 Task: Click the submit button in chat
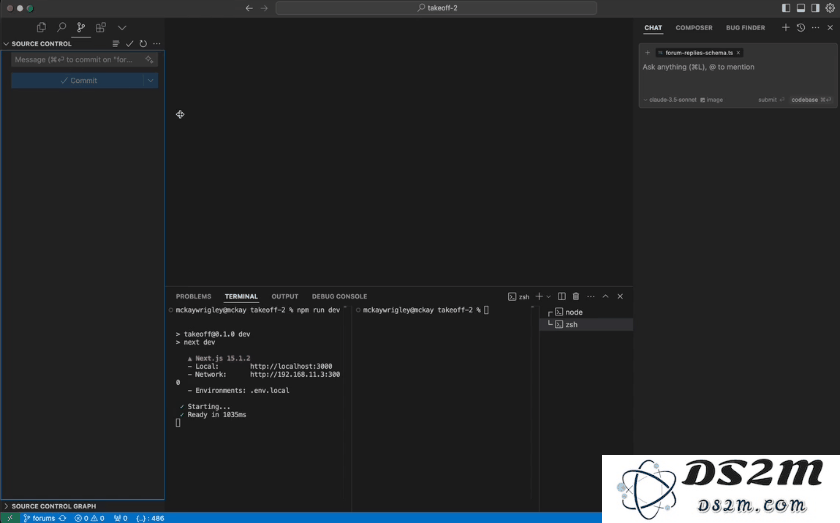tap(770, 100)
